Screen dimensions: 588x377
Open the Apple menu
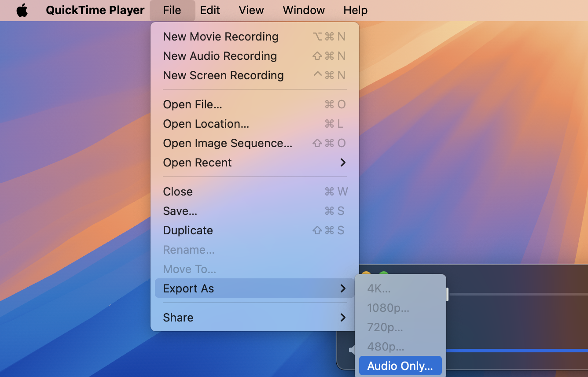point(22,11)
